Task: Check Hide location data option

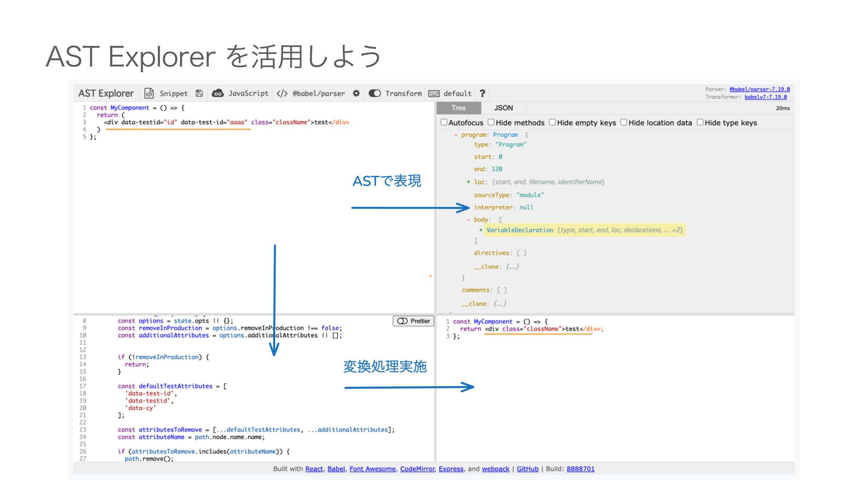Action: pos(624,122)
